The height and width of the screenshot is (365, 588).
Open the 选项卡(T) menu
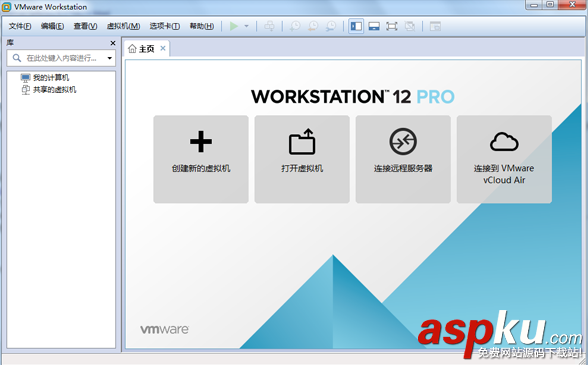pyautogui.click(x=165, y=26)
